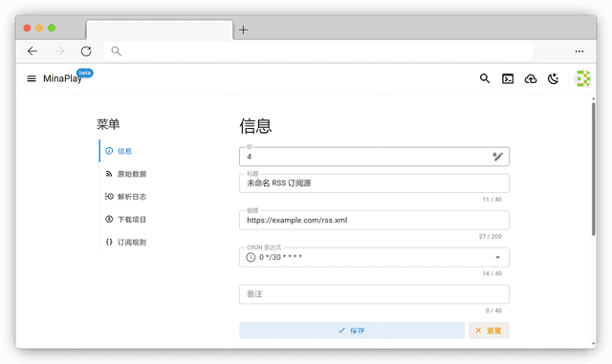Open the browser three-dots menu
612x364 pixels.
579,51
